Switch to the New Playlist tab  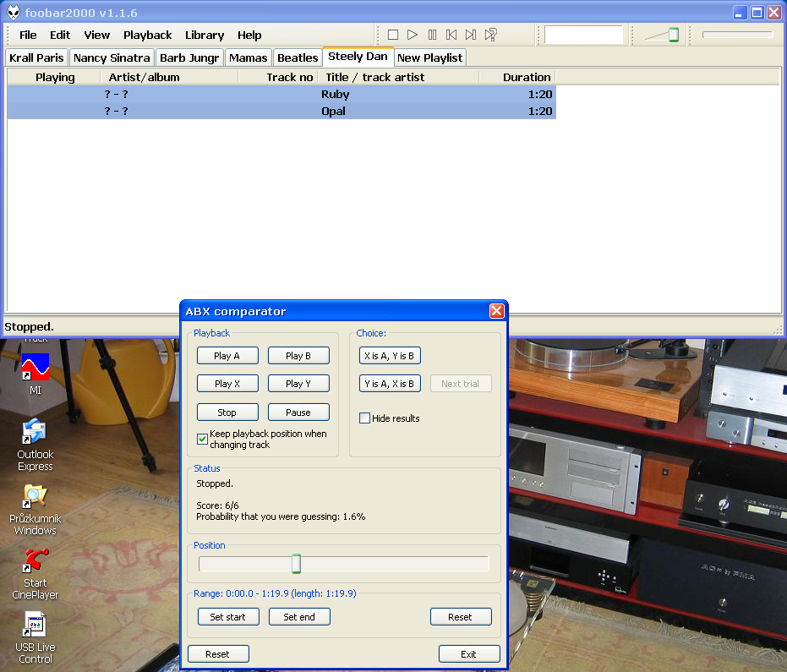pyautogui.click(x=429, y=57)
